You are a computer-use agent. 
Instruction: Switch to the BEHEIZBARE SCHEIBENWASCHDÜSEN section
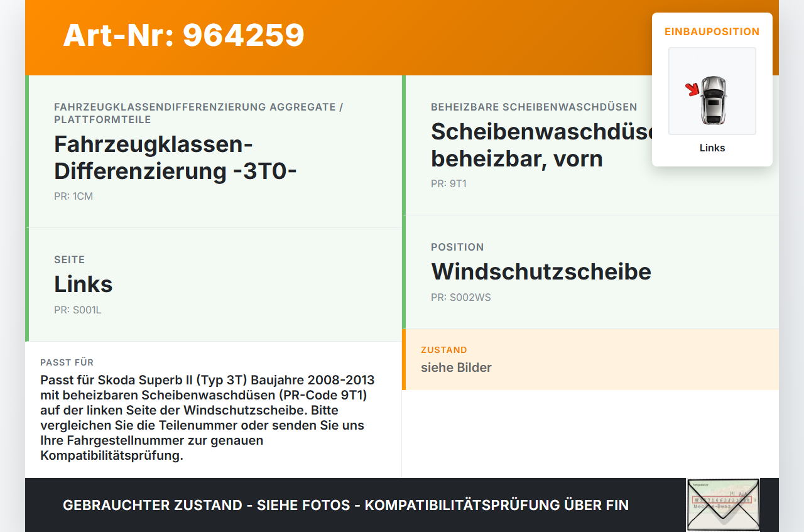534,107
